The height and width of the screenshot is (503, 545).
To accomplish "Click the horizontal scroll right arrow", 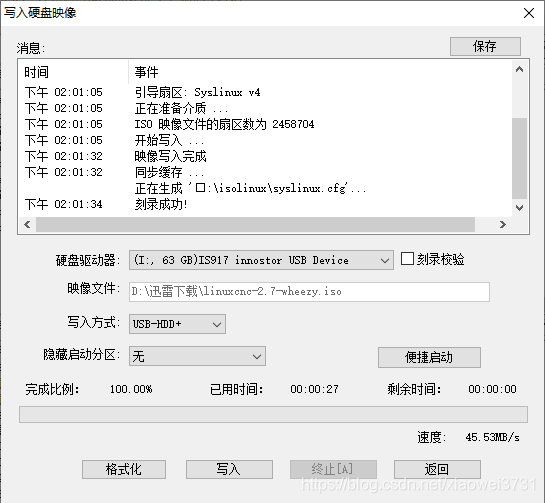I will tap(503, 225).
